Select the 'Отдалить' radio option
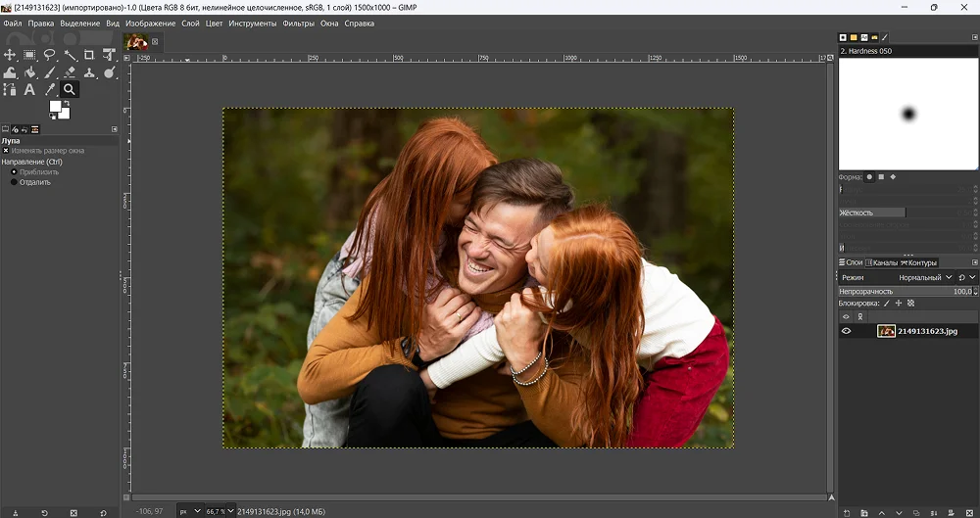980x518 pixels. (14, 182)
